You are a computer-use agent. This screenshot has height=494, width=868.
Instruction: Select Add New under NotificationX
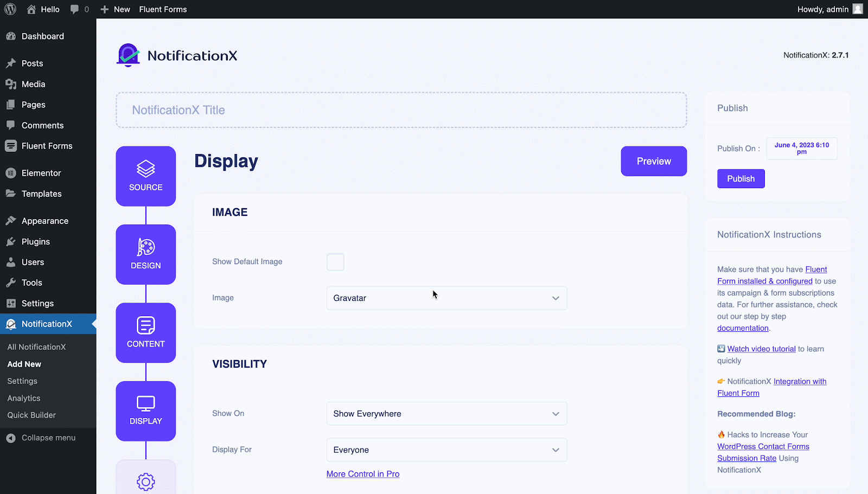tap(24, 364)
